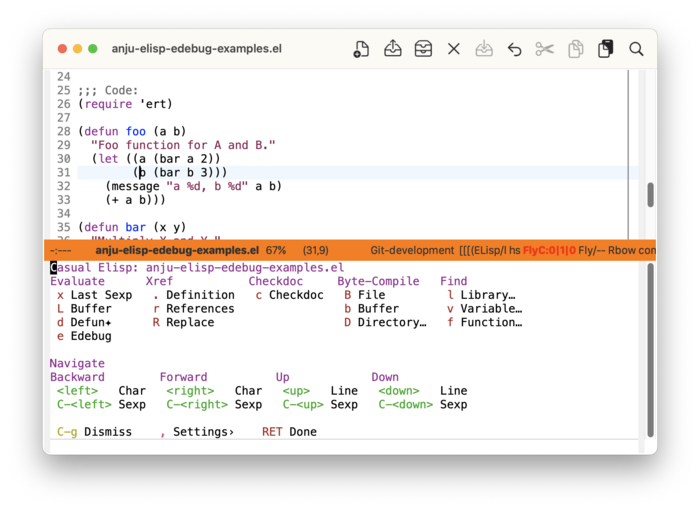Screen dimensions: 700x511
Task: Click RET Done
Action: [x=289, y=432]
